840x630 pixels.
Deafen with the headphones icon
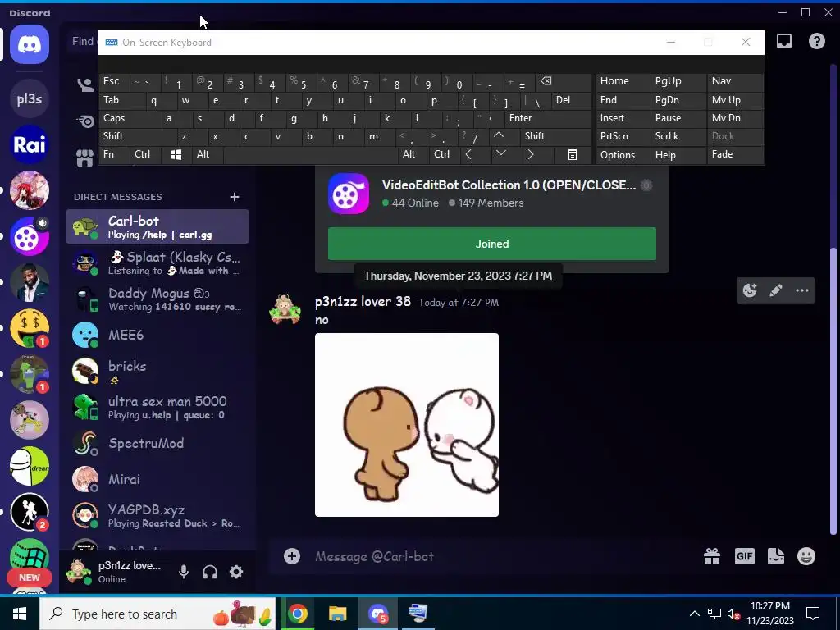(210, 572)
